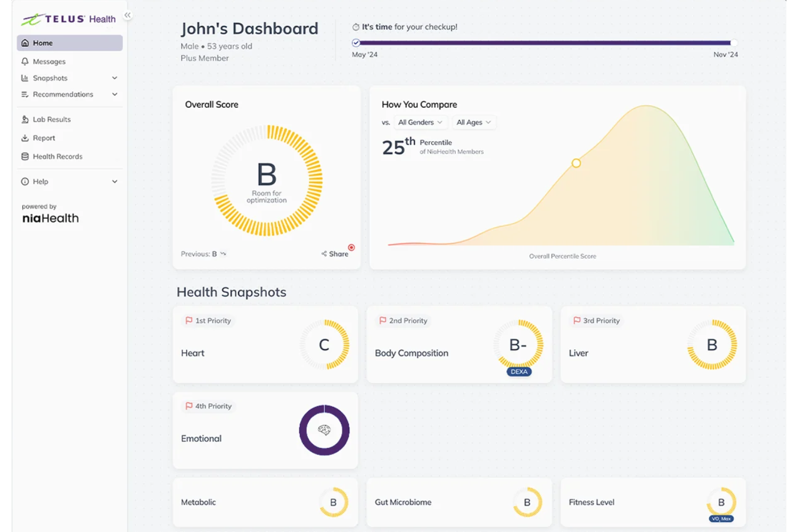Click the 3rd Priority flag icon

point(577,320)
